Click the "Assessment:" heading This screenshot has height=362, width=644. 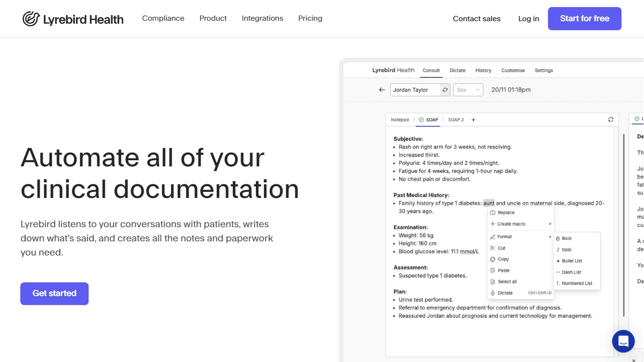click(411, 267)
